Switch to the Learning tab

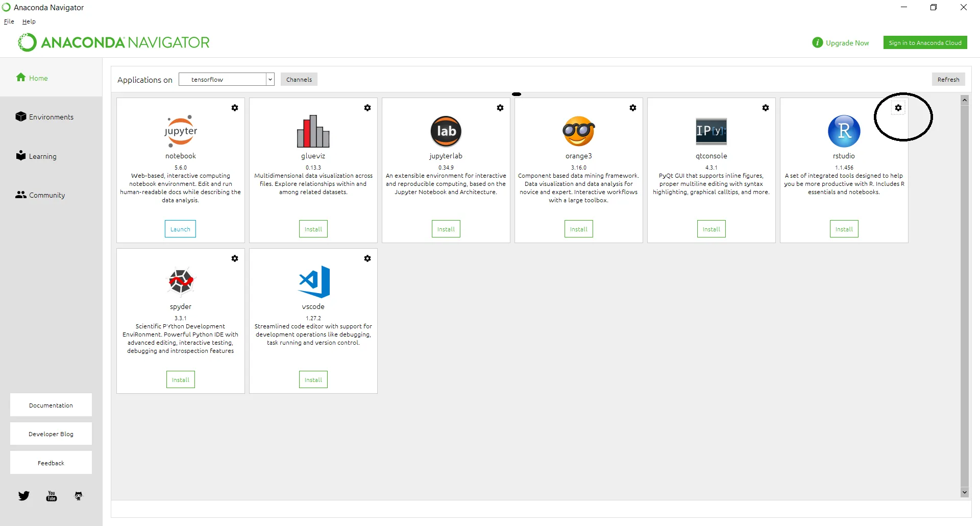coord(51,156)
